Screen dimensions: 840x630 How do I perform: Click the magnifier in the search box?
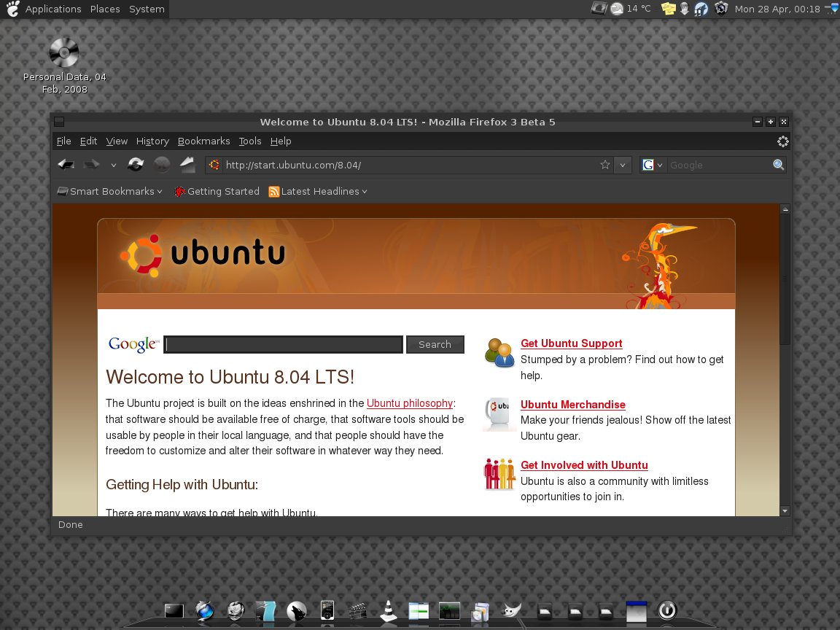779,165
